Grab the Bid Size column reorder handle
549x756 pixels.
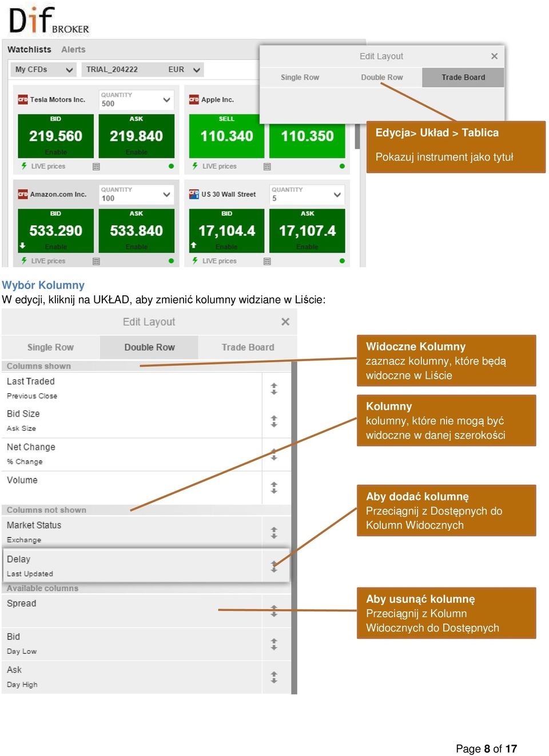point(274,421)
